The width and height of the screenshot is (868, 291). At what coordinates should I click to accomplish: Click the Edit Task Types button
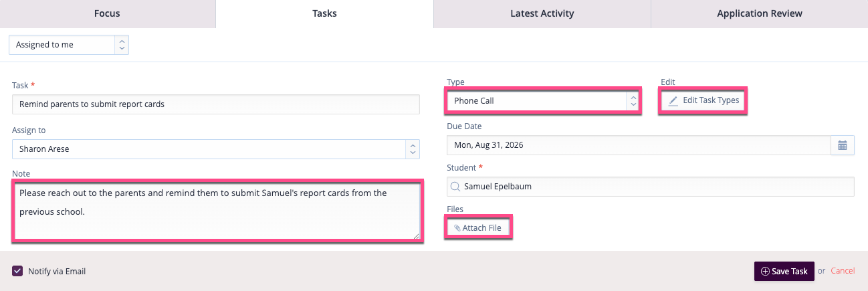703,100
